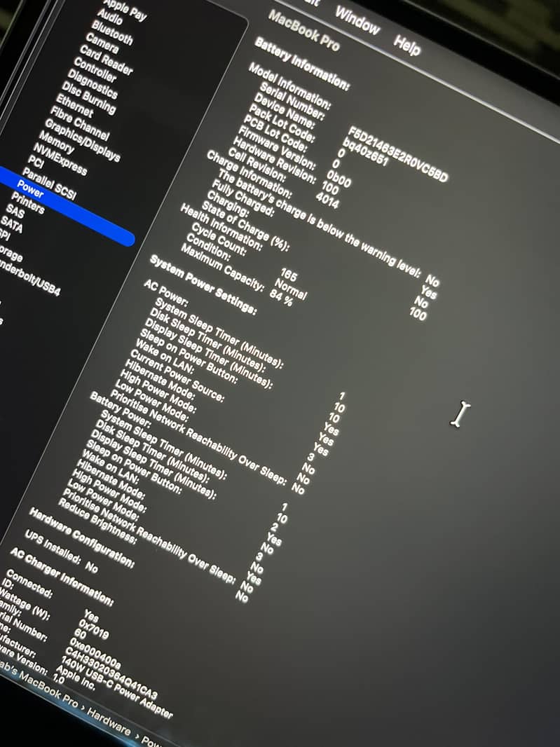Select charger ID value 0x7019
The width and height of the screenshot is (560, 747).
[94, 630]
